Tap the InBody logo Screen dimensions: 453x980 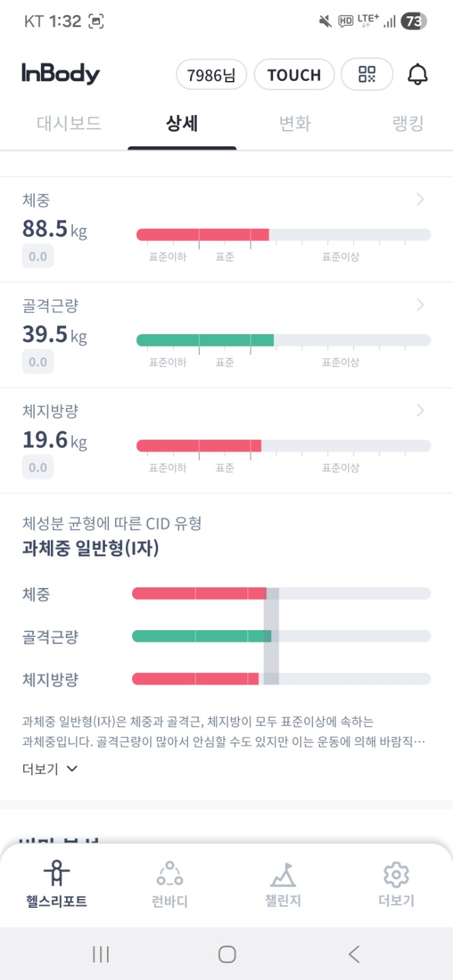pyautogui.click(x=61, y=73)
